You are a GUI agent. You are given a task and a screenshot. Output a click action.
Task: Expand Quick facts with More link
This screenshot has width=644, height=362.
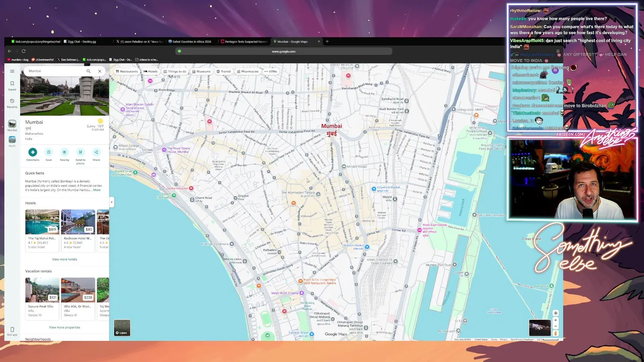97,190
